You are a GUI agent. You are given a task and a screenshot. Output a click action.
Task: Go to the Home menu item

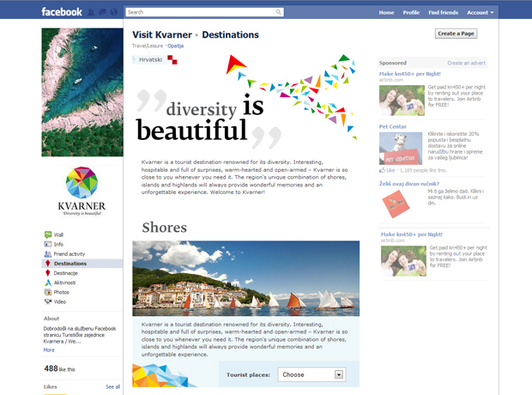(386, 13)
